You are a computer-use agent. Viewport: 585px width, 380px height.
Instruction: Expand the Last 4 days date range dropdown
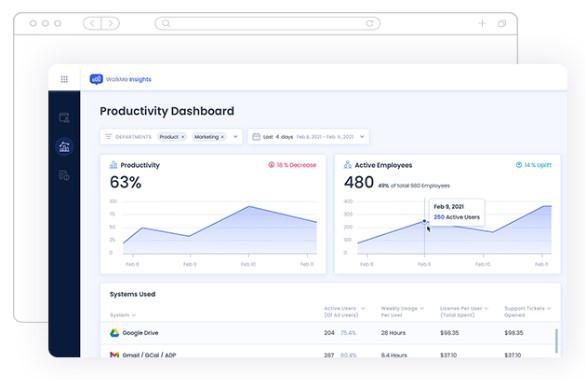[x=362, y=137]
